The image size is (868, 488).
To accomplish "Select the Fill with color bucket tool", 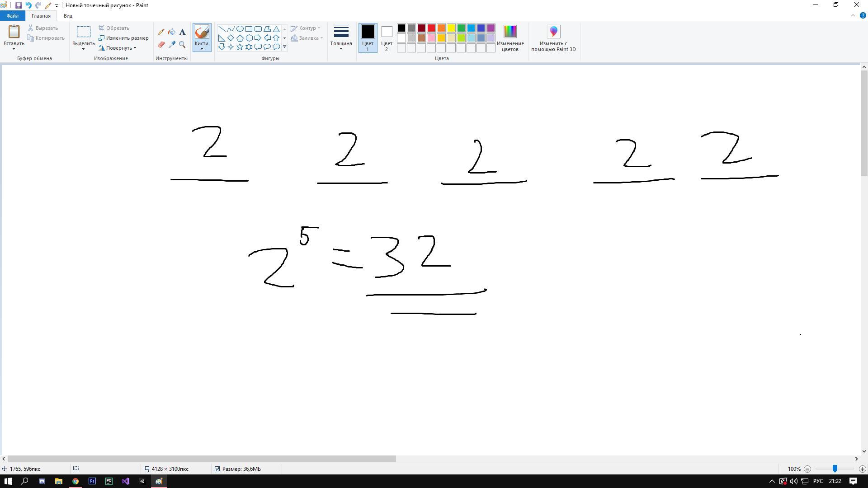I will point(172,32).
